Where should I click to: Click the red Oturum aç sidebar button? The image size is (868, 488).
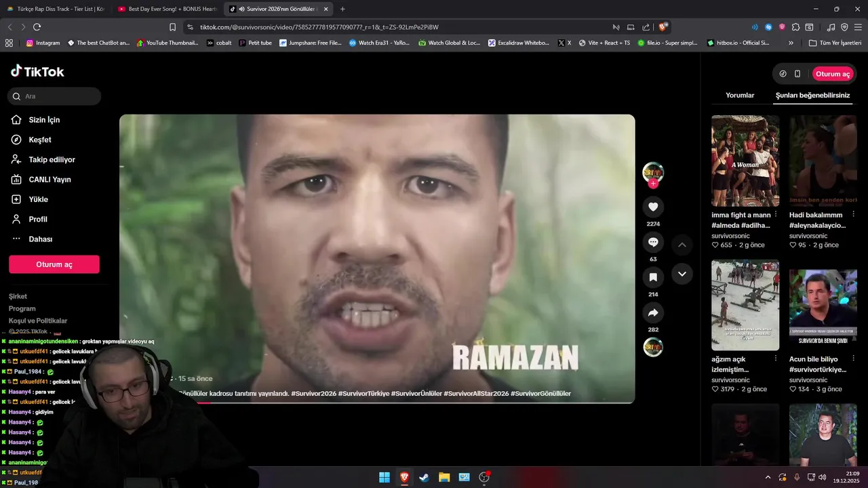pos(54,264)
